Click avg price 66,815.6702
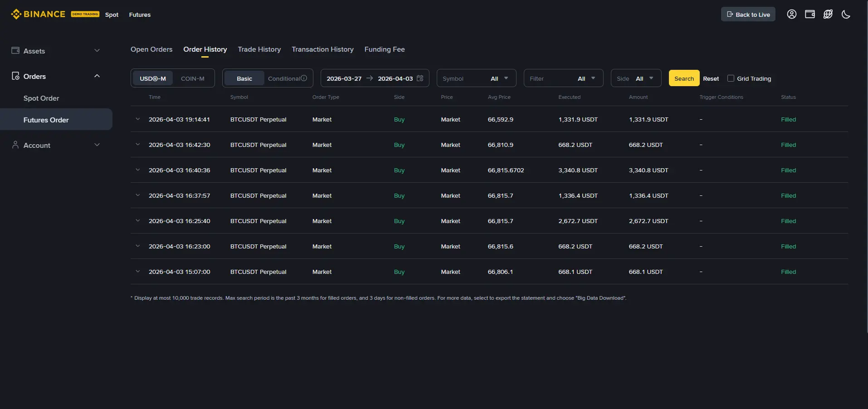Image resolution: width=868 pixels, height=409 pixels. pos(506,170)
